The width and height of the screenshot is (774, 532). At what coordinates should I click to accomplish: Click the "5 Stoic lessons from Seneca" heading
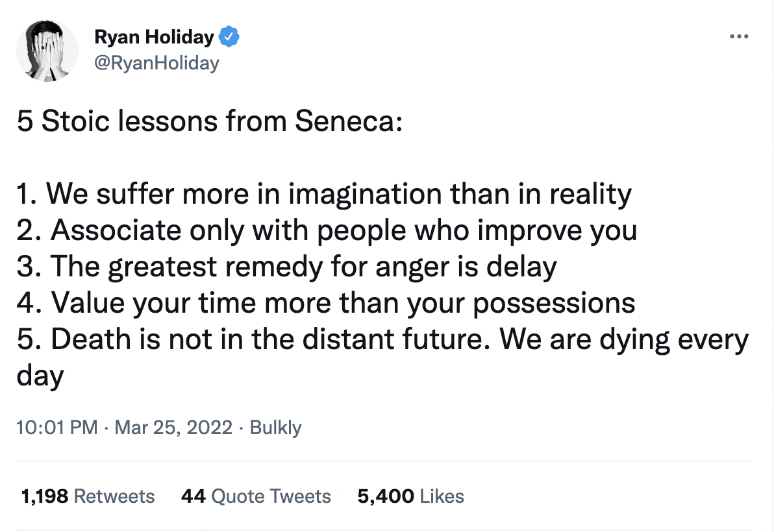click(x=209, y=122)
